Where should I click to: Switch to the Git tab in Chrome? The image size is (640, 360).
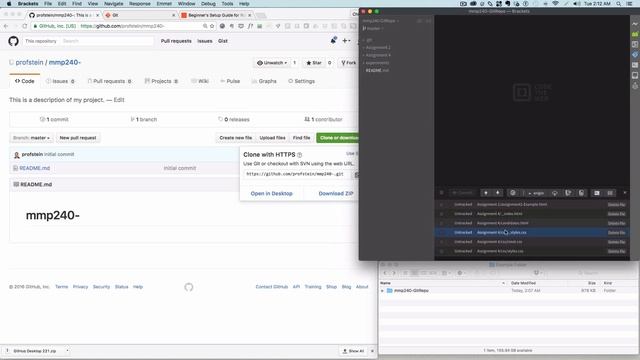click(x=140, y=15)
